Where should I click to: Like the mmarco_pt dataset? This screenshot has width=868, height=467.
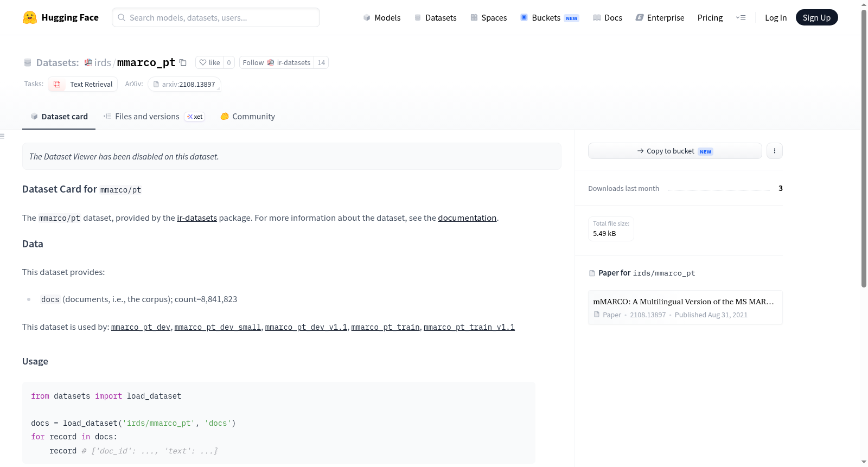(209, 63)
